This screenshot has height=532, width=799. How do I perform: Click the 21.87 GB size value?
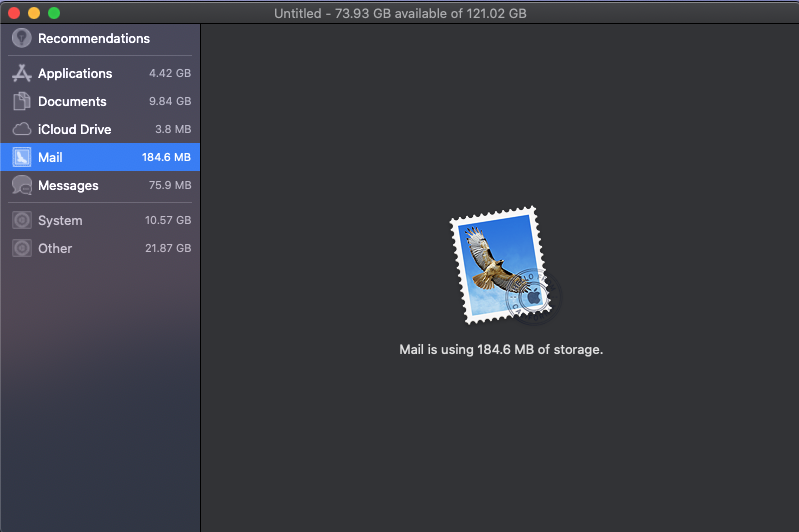click(x=168, y=248)
